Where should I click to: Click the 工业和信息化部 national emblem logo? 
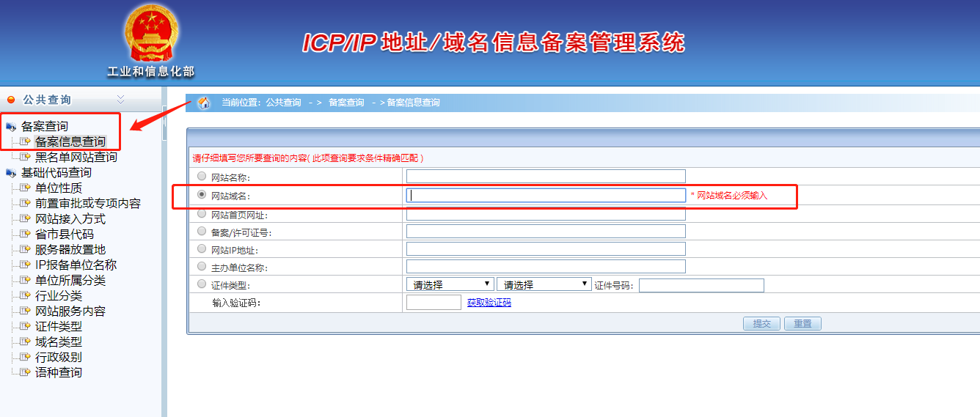tap(150, 34)
